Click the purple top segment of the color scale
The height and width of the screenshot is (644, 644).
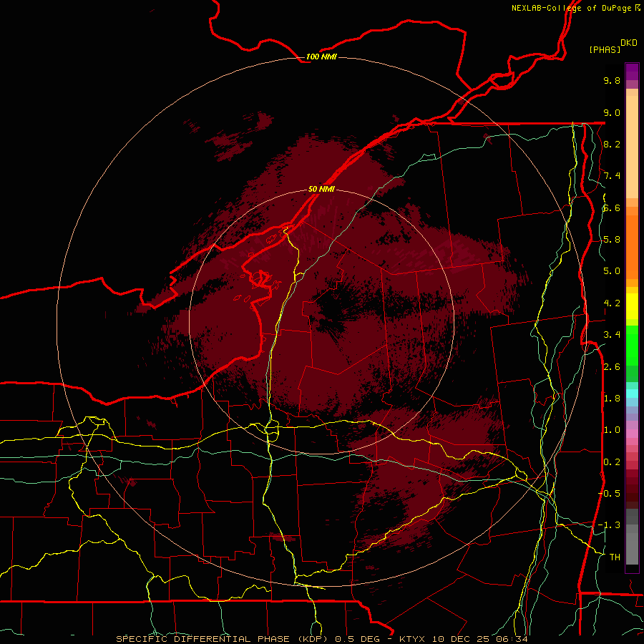click(632, 72)
